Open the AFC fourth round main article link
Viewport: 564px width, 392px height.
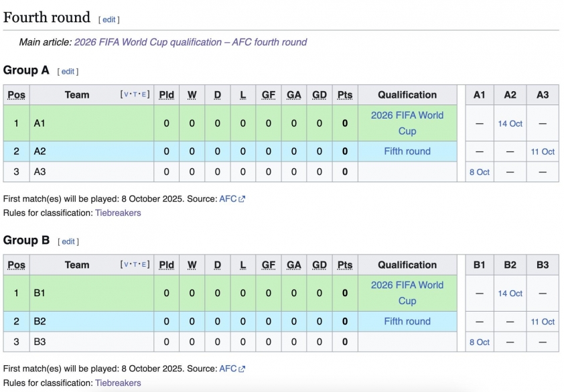click(x=190, y=42)
